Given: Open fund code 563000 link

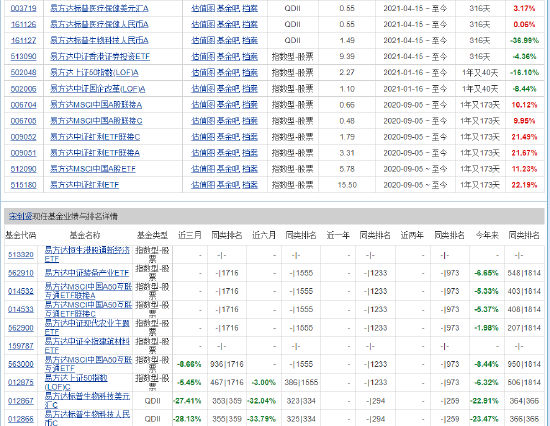Looking at the screenshot, I should point(21,364).
